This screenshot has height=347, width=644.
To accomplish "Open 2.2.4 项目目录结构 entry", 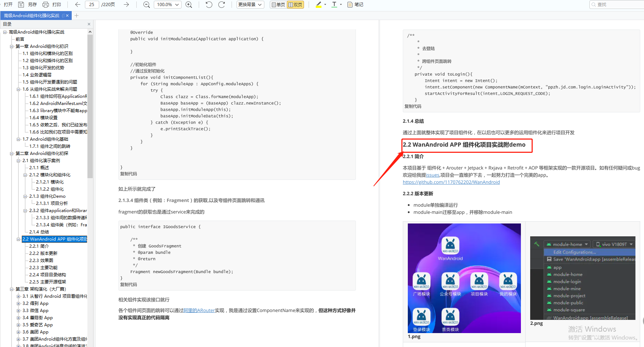I will [x=47, y=275].
